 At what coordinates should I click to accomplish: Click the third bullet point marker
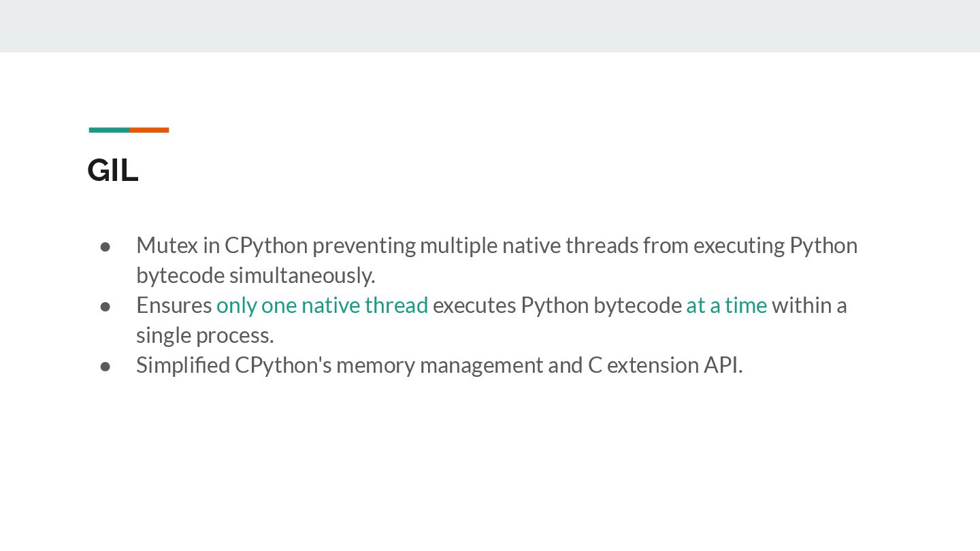(105, 365)
